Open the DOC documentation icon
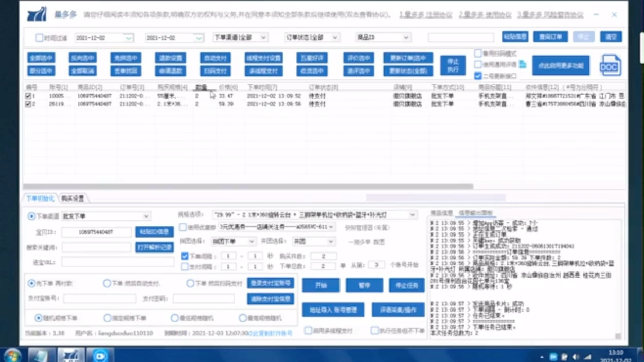 coord(610,65)
